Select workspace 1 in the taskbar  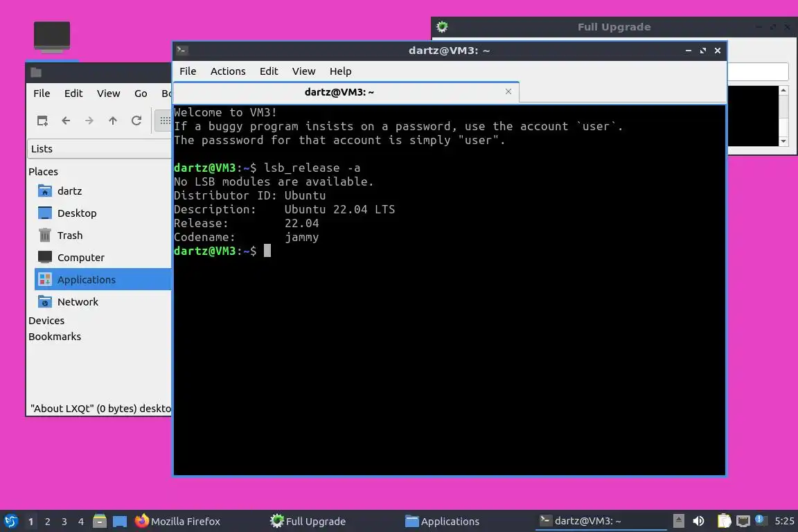[30, 522]
